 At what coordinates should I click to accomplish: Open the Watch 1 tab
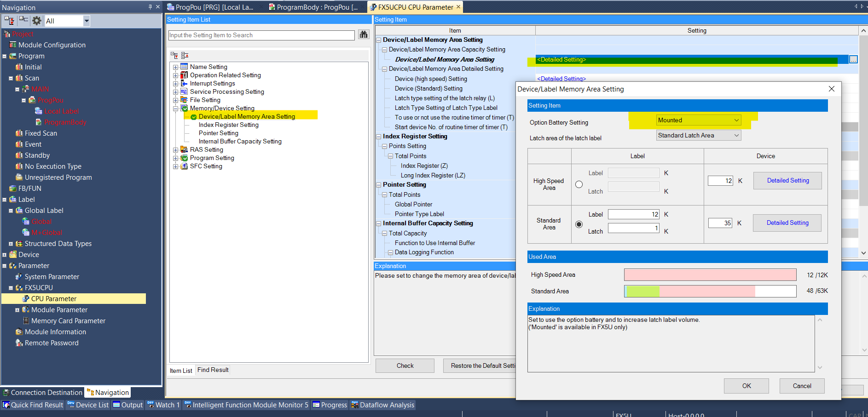[x=164, y=405]
